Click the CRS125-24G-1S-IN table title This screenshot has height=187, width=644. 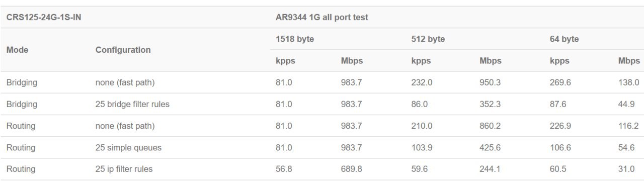44,17
